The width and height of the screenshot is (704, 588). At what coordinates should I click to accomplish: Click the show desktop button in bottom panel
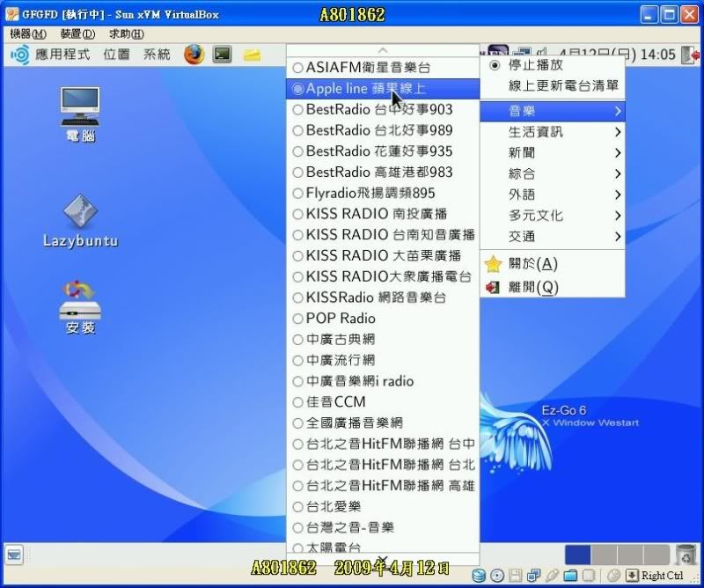pos(14,555)
